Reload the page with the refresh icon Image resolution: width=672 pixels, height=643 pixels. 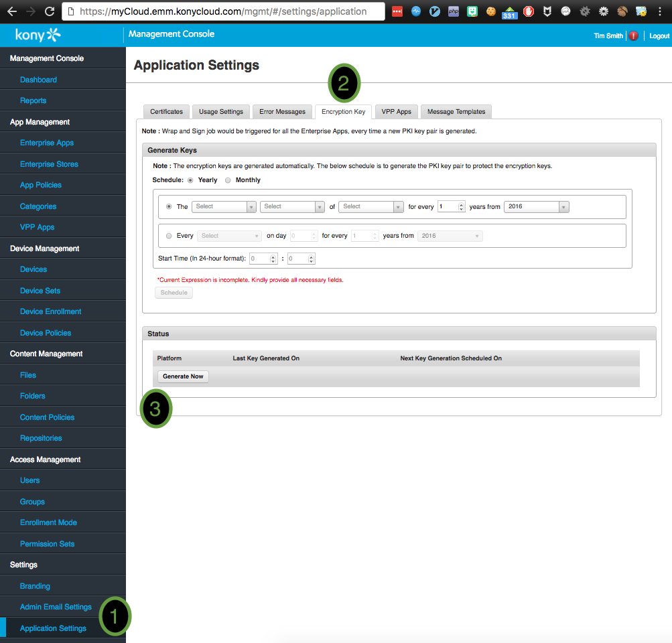tap(50, 11)
